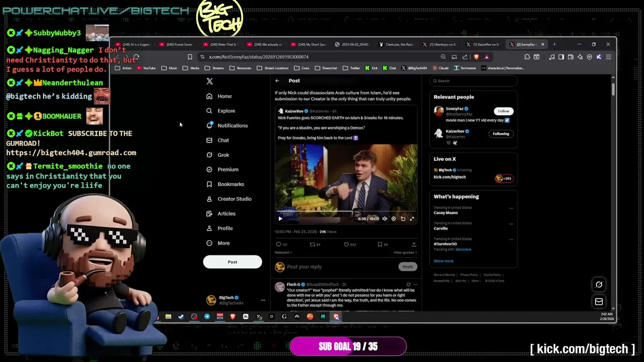The width and height of the screenshot is (644, 362).
Task: Go back with the Post arrow
Action: pos(277,80)
